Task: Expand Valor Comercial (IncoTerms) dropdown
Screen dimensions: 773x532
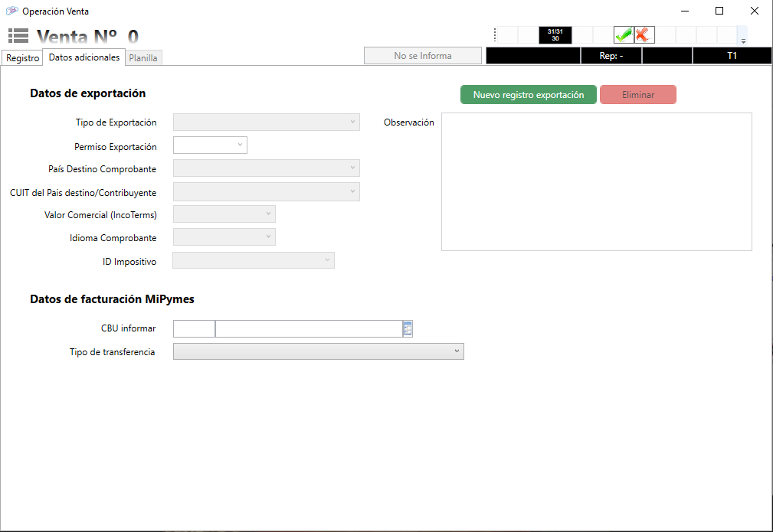Action: (x=224, y=214)
